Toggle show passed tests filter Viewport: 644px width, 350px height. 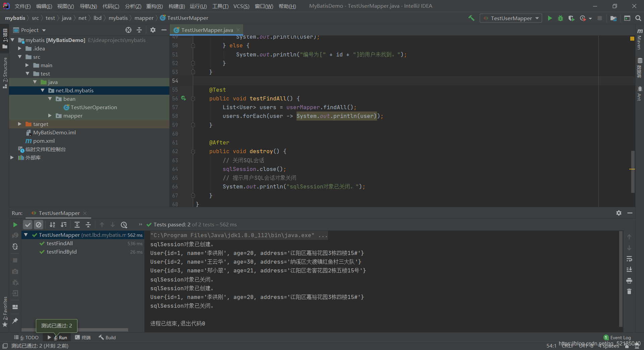[x=28, y=225]
